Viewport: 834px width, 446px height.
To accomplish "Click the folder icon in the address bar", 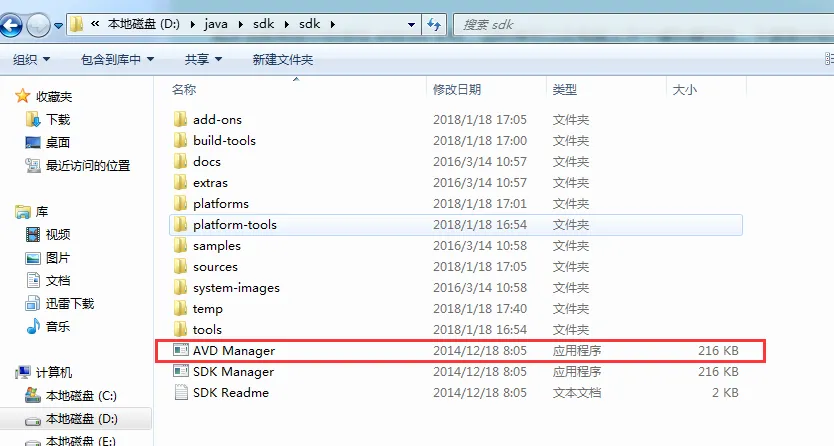I will pos(77,24).
